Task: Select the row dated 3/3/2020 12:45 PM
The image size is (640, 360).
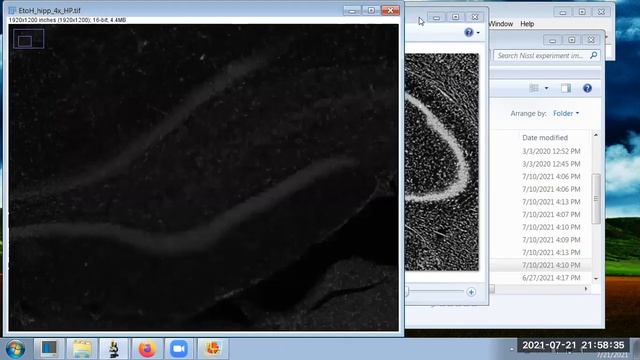Action: point(551,164)
